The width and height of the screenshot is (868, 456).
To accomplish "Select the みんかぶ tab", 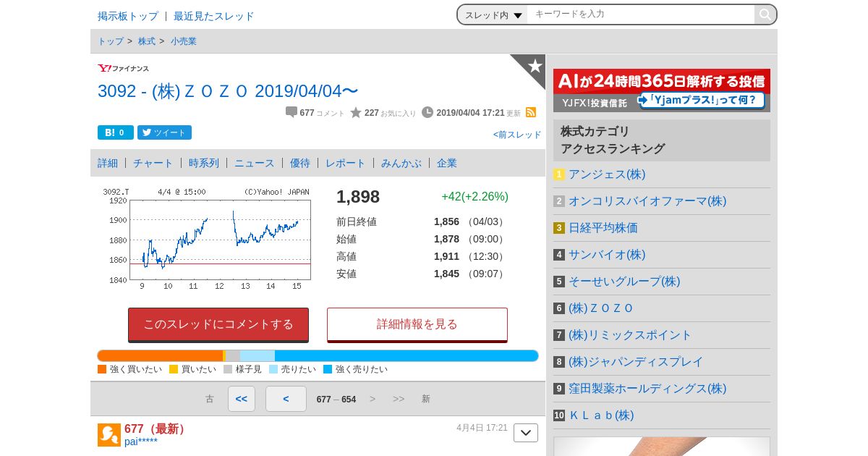I will [401, 163].
